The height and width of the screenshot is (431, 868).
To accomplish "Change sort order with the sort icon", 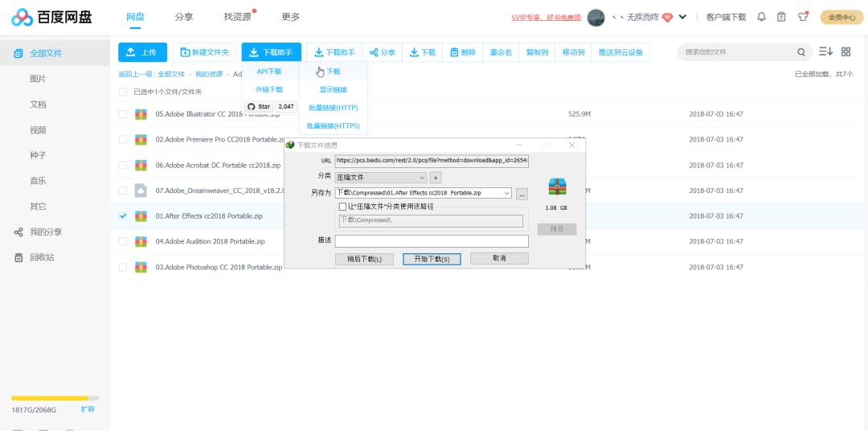I will pos(826,51).
